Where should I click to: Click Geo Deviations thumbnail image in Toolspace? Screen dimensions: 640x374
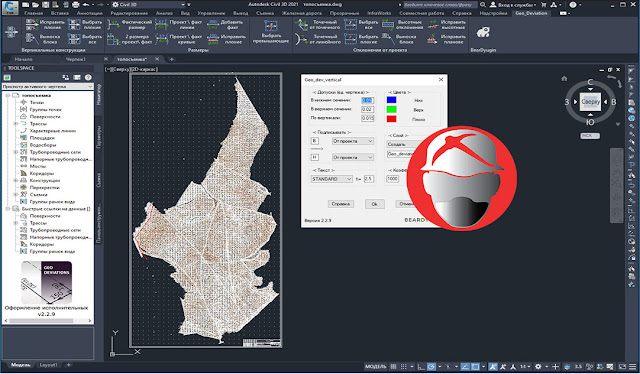[x=47, y=283]
